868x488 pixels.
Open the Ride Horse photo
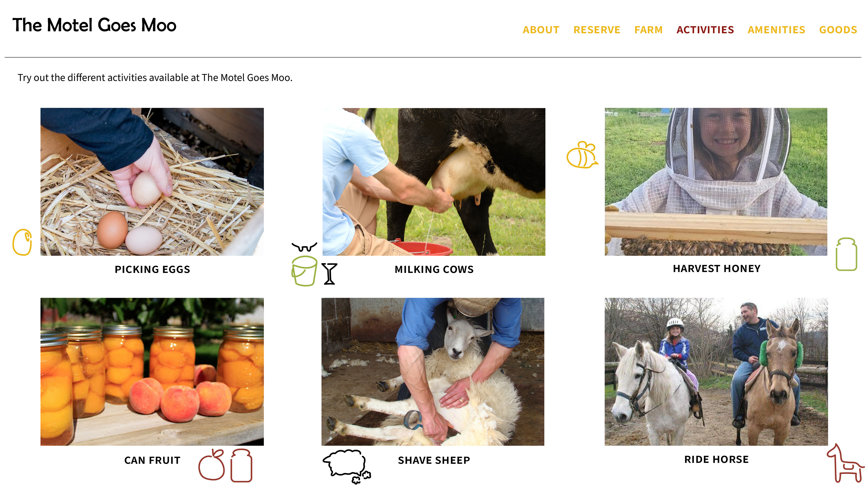pos(716,371)
